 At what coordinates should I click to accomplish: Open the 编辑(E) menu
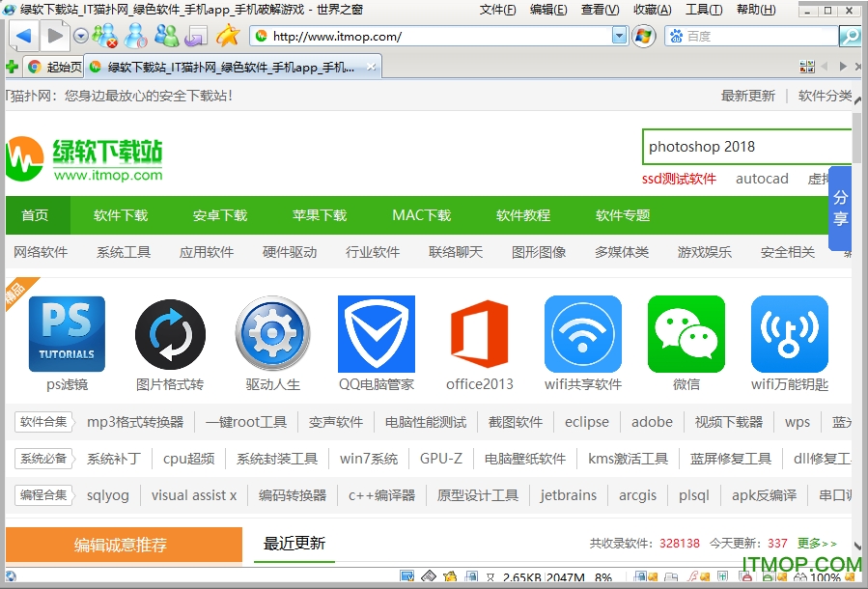(x=548, y=10)
